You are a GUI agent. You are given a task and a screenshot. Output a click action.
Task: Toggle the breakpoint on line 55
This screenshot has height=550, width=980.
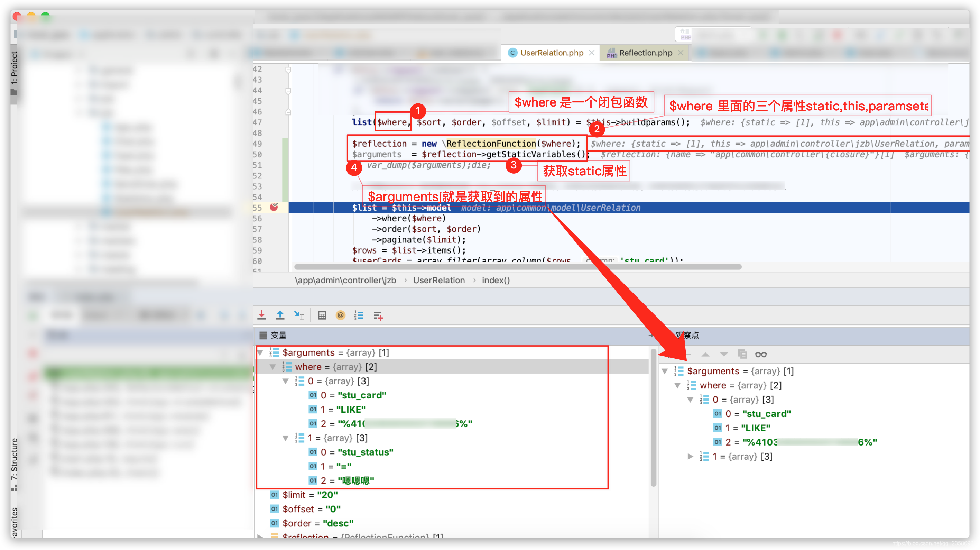274,207
